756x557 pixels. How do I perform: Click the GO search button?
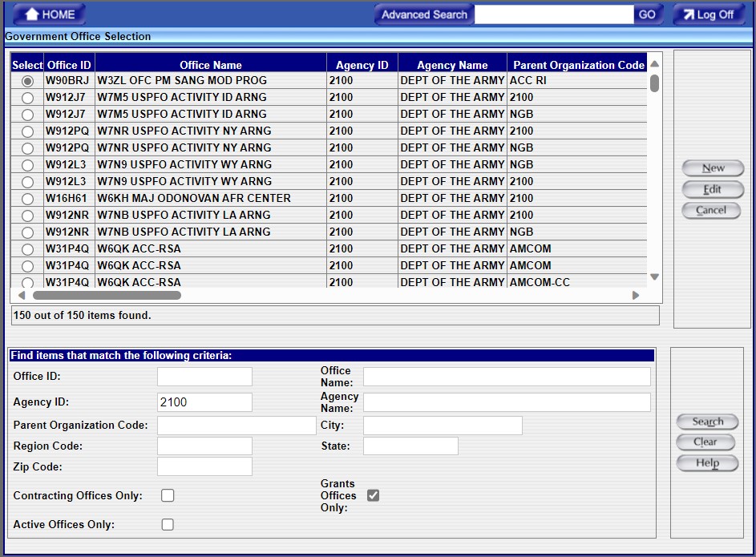(647, 14)
